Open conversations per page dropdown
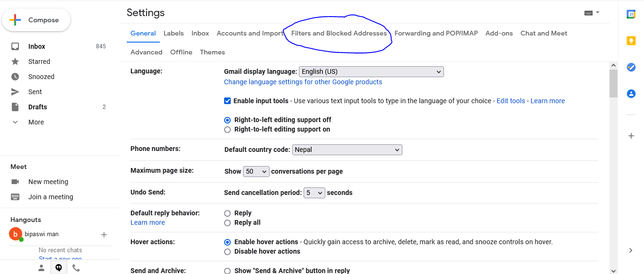 (x=256, y=171)
